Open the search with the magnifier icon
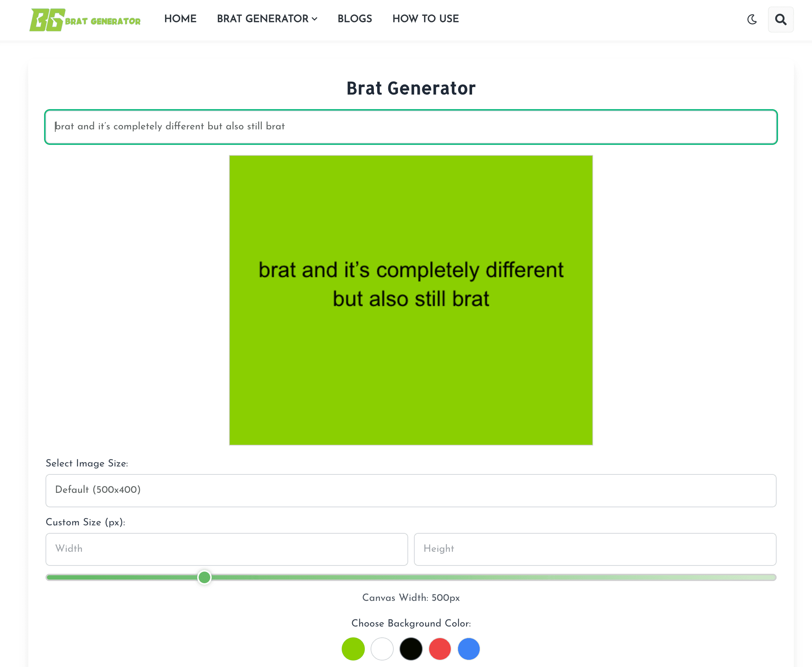The image size is (812, 667). (x=780, y=20)
